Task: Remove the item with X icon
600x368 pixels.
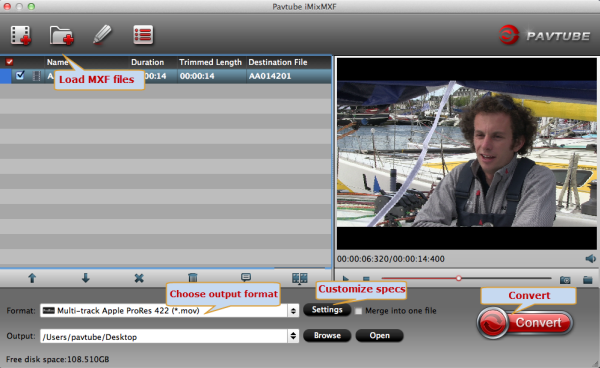Action: [x=139, y=278]
